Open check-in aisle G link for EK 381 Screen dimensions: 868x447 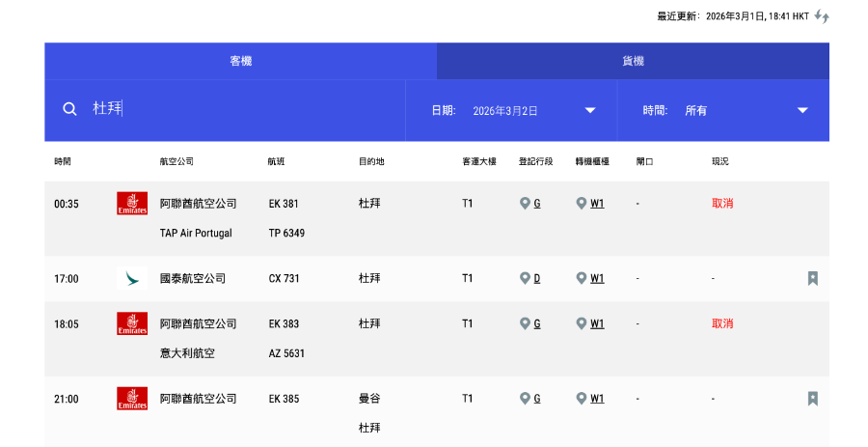pyautogui.click(x=536, y=204)
